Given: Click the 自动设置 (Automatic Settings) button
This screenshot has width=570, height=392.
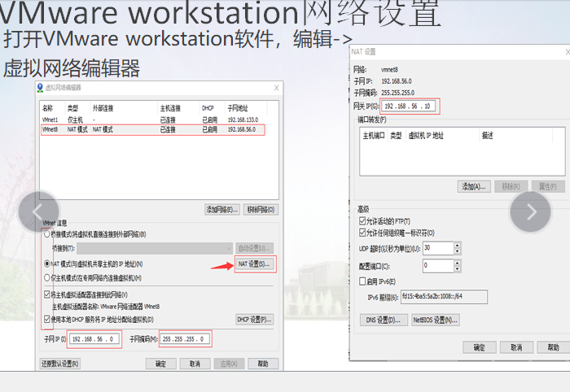Looking at the screenshot, I should [x=254, y=249].
